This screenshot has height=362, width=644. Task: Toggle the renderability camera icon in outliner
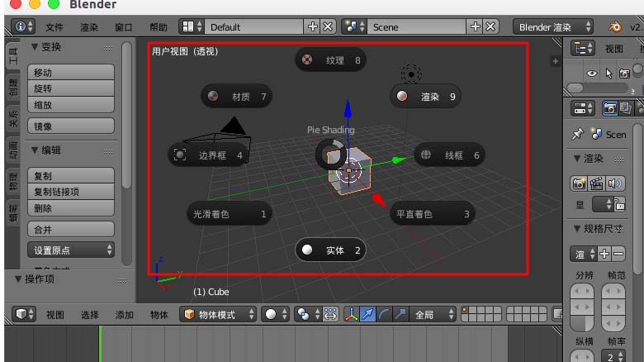point(624,74)
